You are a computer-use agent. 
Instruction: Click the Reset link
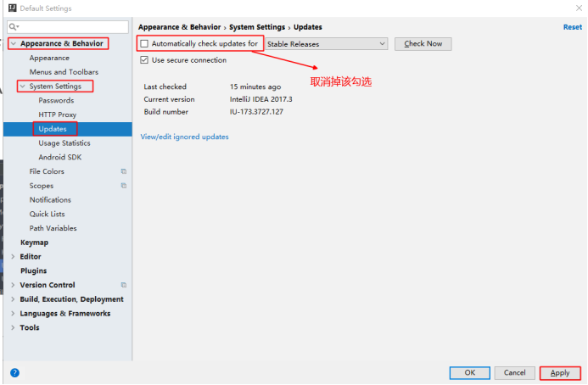(573, 27)
